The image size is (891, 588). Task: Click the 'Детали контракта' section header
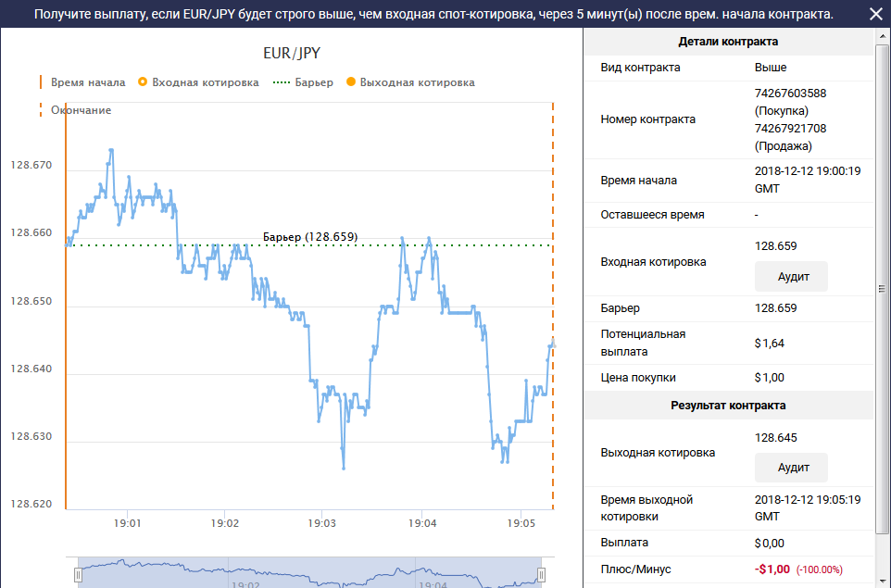[x=728, y=42]
